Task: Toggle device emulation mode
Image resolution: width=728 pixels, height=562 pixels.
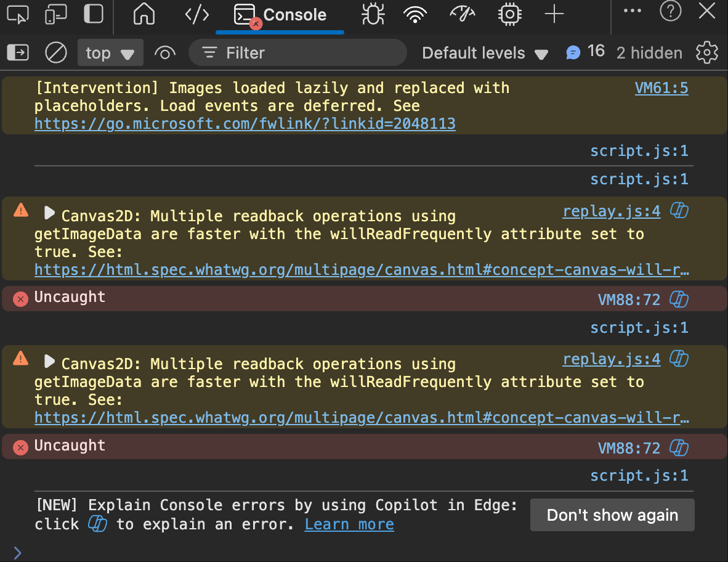Action: tap(56, 15)
